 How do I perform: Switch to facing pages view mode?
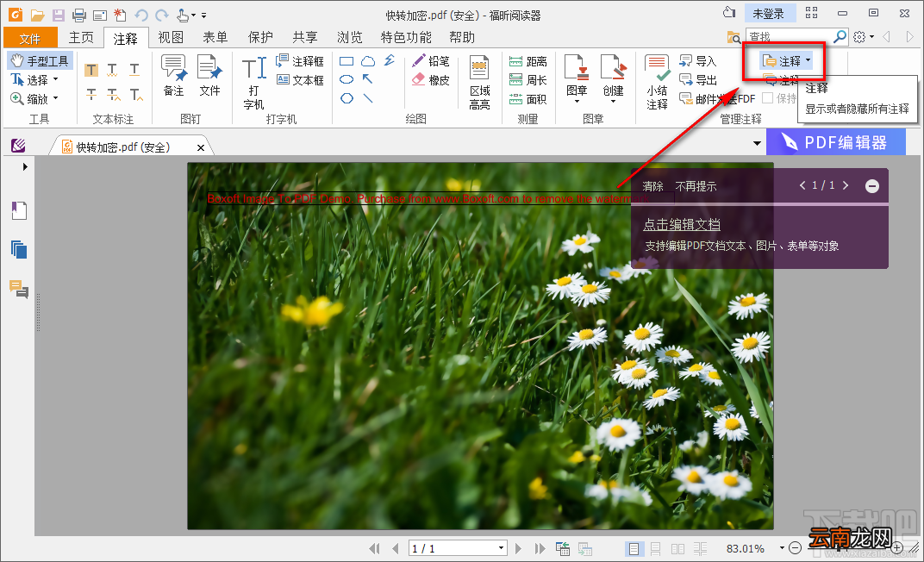677,548
